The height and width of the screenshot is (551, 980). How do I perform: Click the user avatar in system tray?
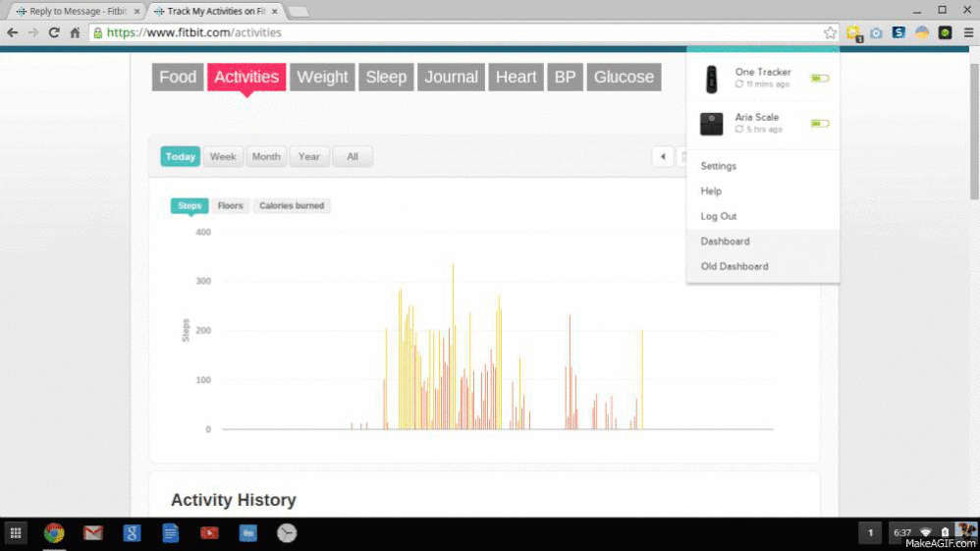pyautogui.click(x=965, y=531)
